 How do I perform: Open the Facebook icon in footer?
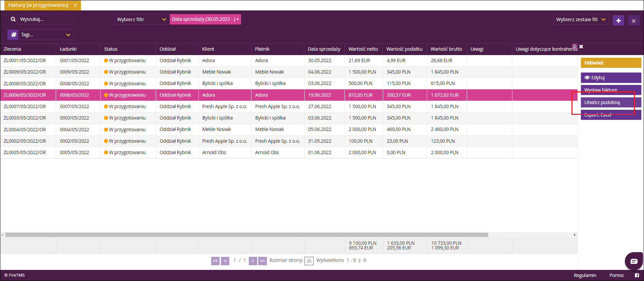tap(637, 275)
